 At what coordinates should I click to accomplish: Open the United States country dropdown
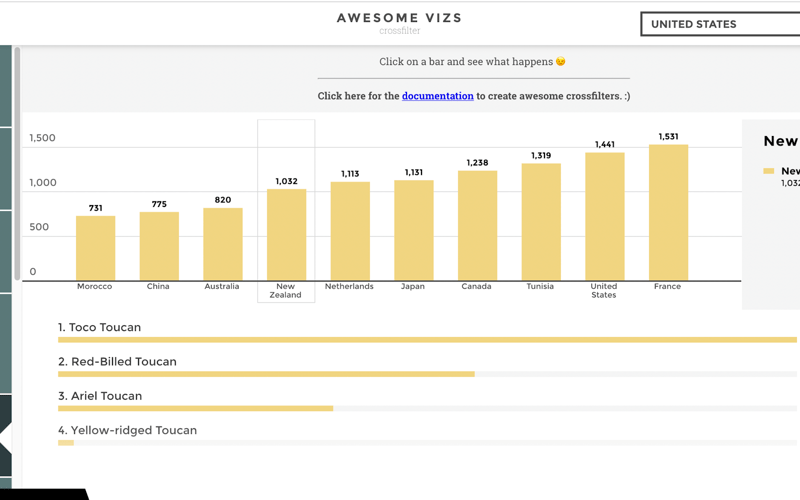pyautogui.click(x=720, y=24)
